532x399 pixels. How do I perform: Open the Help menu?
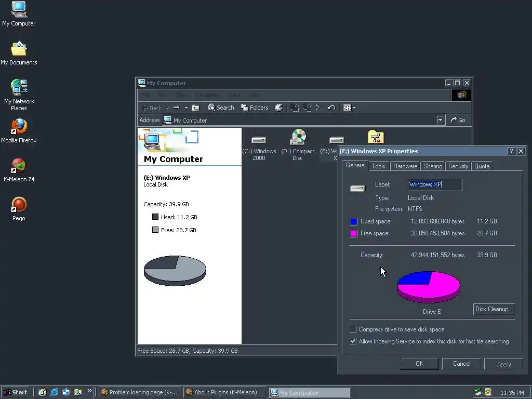[254, 95]
